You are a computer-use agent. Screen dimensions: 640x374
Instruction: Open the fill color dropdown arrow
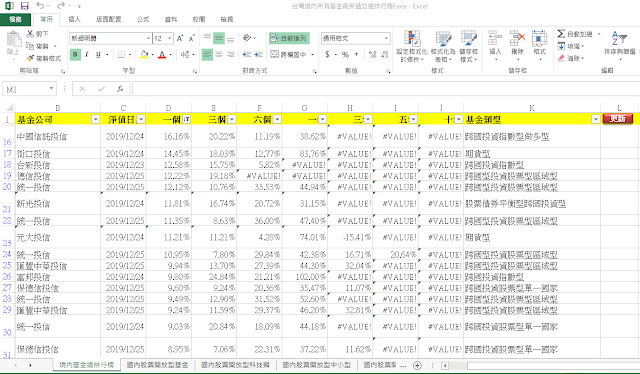[152, 55]
